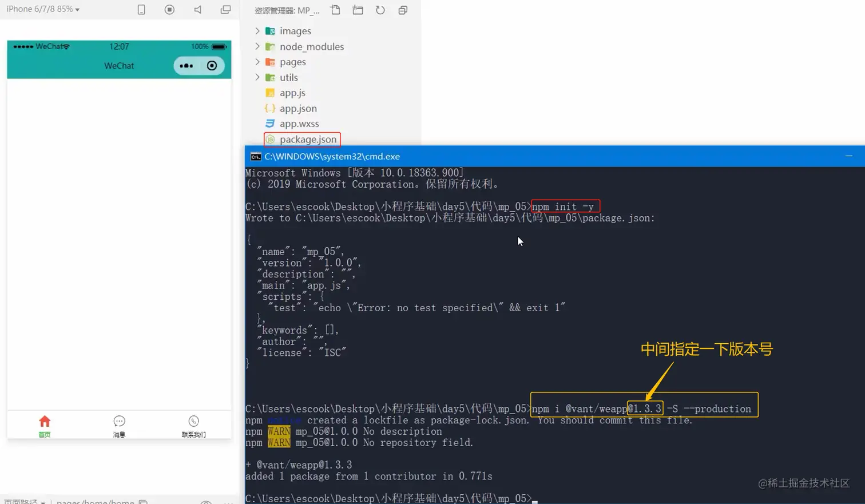This screenshot has height=504, width=865.
Task: Click the explorer header 资源管理器 title
Action: coord(287,10)
